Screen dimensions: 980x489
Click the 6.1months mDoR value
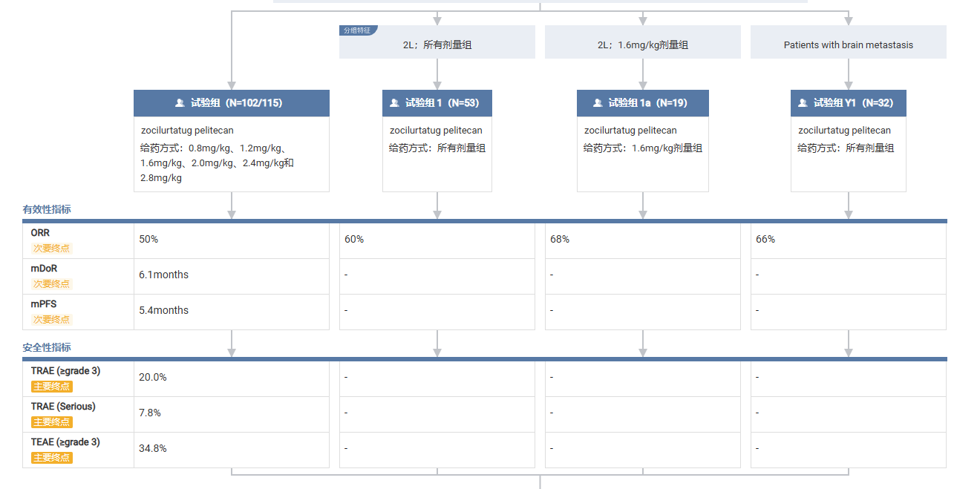tap(163, 275)
